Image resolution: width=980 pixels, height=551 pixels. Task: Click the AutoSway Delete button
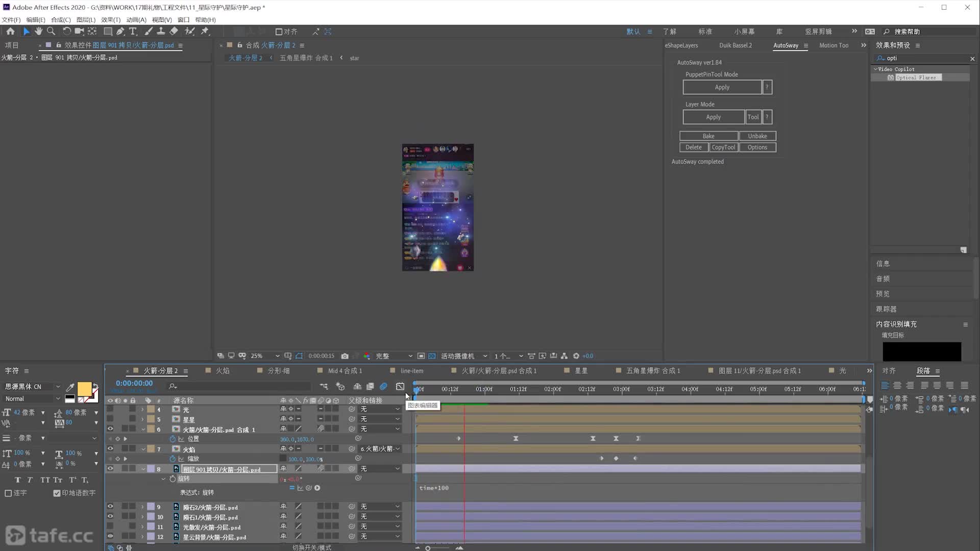[693, 147]
